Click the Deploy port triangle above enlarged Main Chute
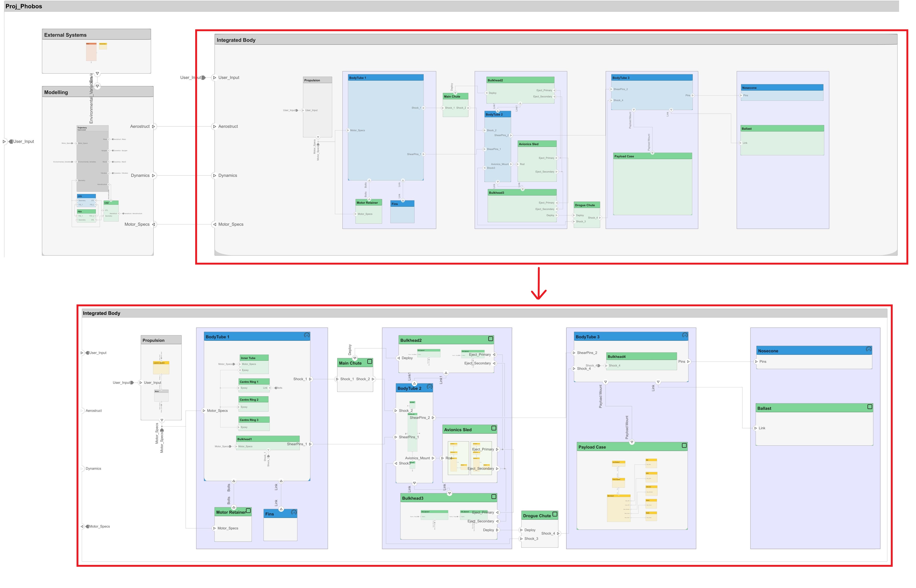The image size is (916, 588). [355, 358]
